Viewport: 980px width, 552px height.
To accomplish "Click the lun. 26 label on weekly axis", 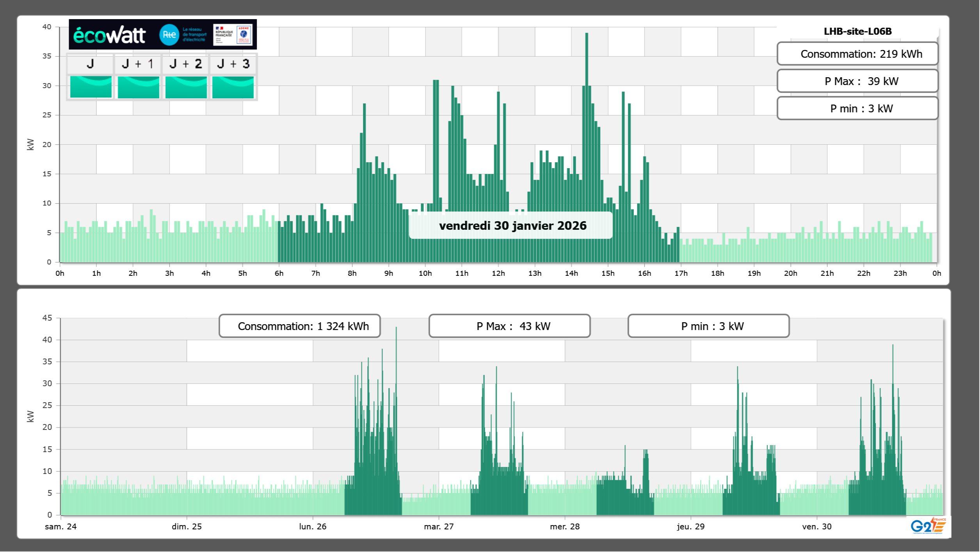I will coord(313,527).
